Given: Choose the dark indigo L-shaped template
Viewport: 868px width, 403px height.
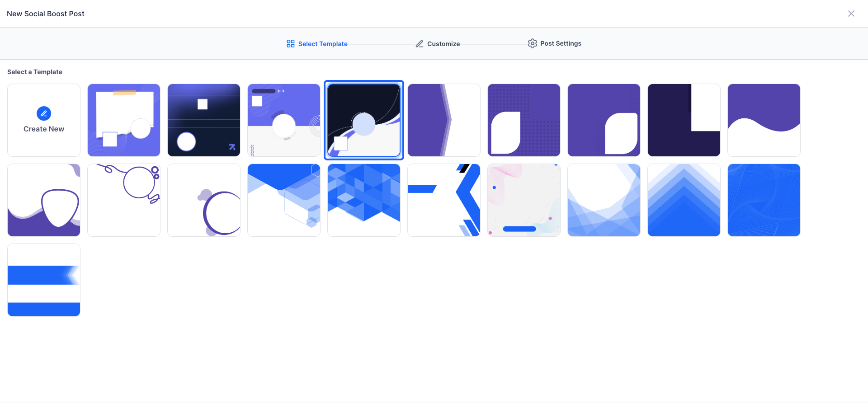Looking at the screenshot, I should (x=684, y=120).
